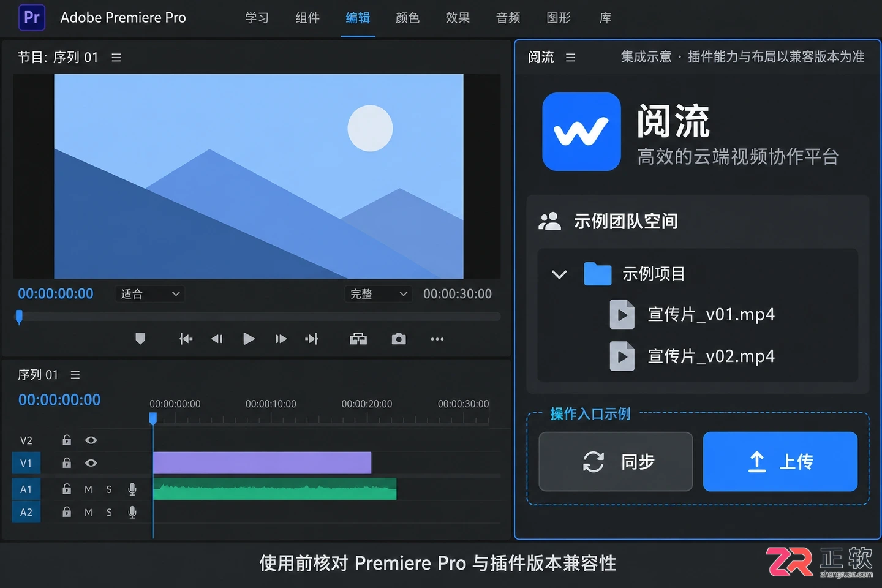Click the 同步 sync button
Screen dimensions: 882x588
point(616,461)
